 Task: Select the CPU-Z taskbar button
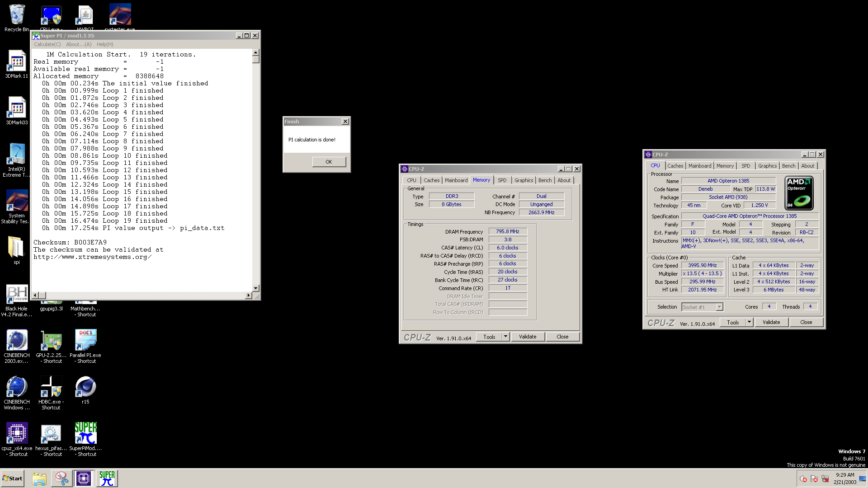pos(84,479)
